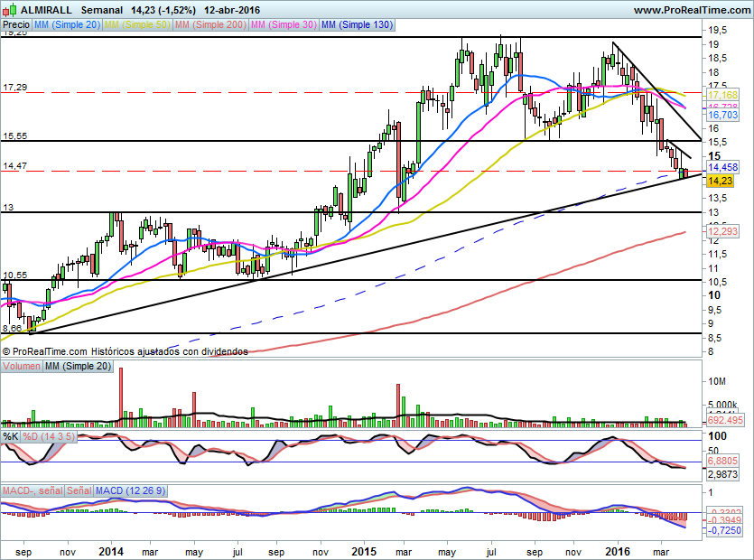Open the MM (Simple 20) blue label
This screenshot has height=560, width=754.
[x=68, y=24]
